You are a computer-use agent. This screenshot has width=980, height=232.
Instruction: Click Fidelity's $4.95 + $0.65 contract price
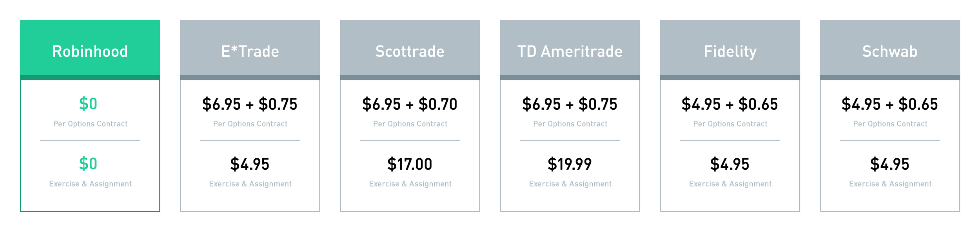730,104
